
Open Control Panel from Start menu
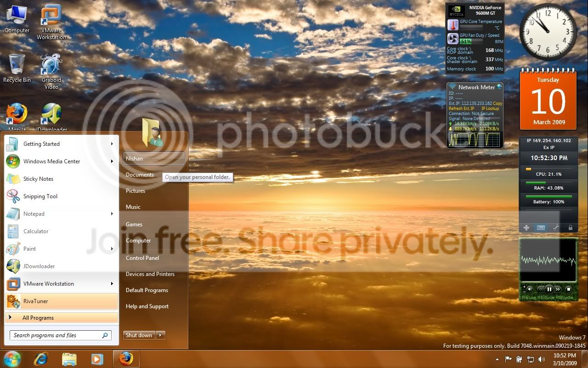(x=142, y=258)
